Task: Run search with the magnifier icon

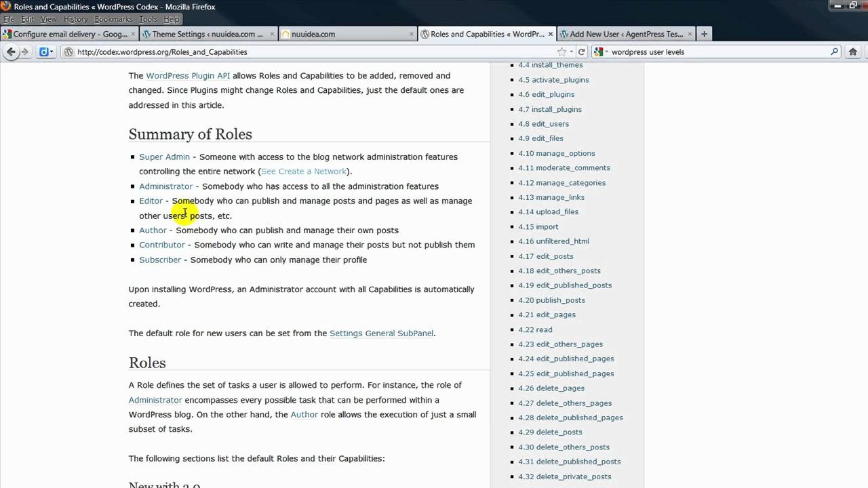Action: coord(835,52)
